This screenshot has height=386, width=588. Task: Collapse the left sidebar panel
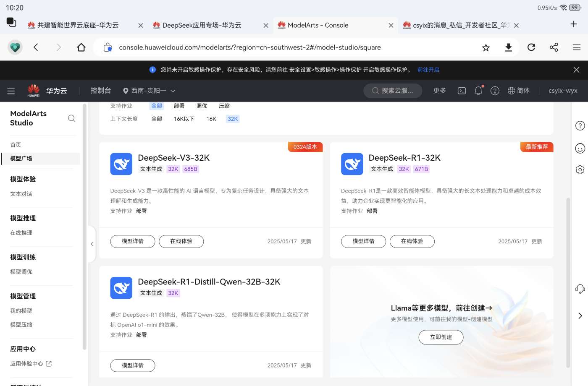click(92, 244)
